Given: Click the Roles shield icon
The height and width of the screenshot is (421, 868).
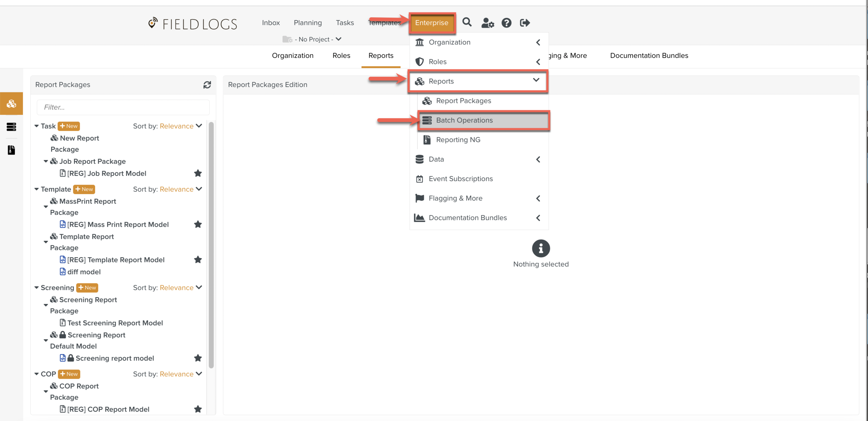Looking at the screenshot, I should (419, 62).
